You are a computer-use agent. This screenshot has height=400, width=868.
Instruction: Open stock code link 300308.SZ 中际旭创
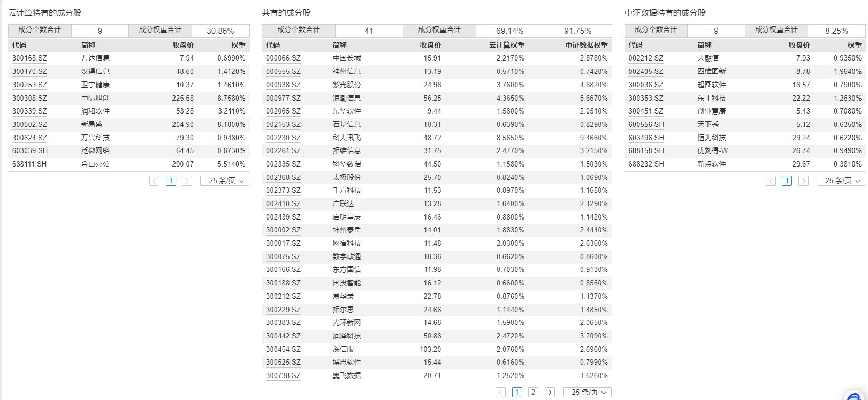[29, 98]
